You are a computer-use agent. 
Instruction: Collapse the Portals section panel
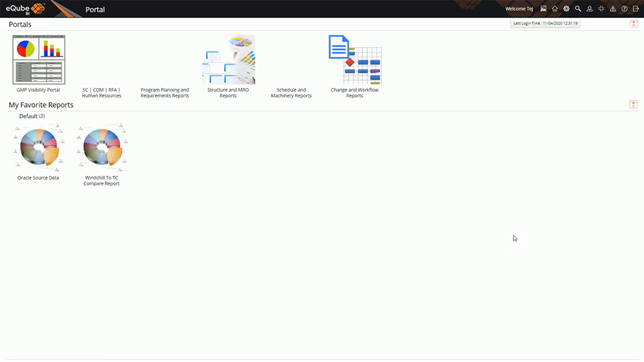(634, 24)
